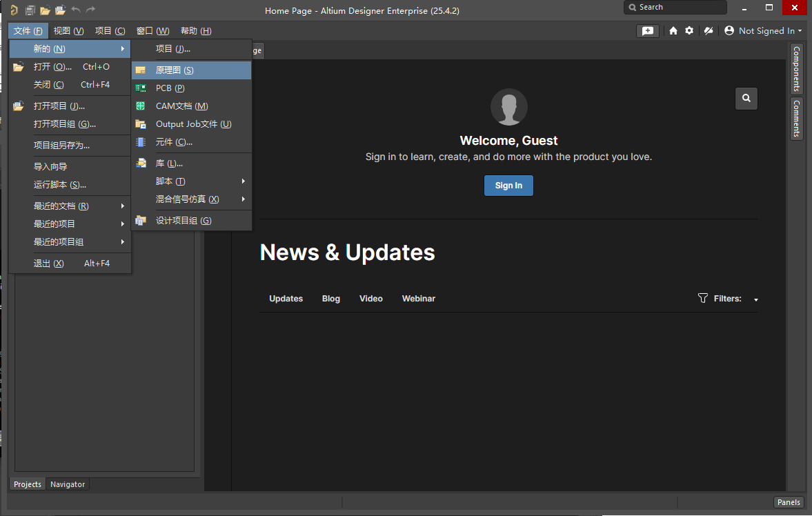This screenshot has height=516, width=812.
Task: Click the open project icon in title bar
Action: [61, 10]
